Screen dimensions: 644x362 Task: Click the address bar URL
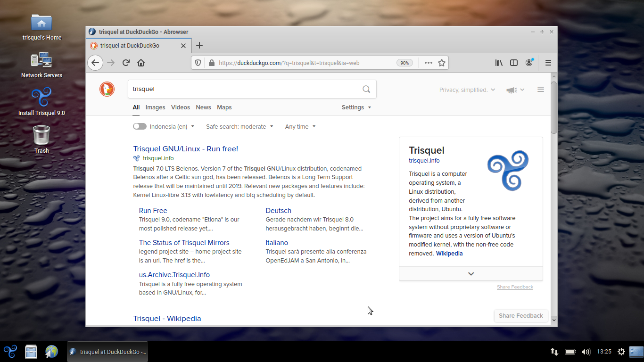tap(289, 63)
